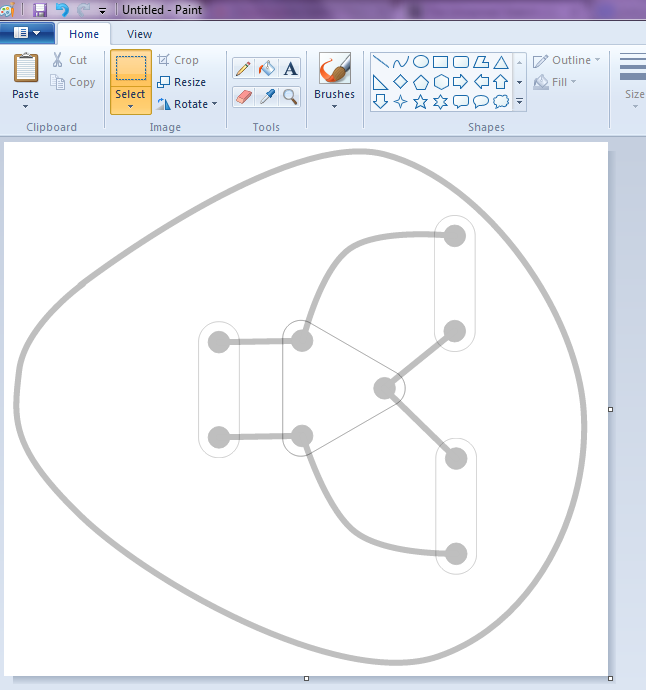This screenshot has height=690, width=646.
Task: Select the Eraser tool
Action: click(243, 96)
